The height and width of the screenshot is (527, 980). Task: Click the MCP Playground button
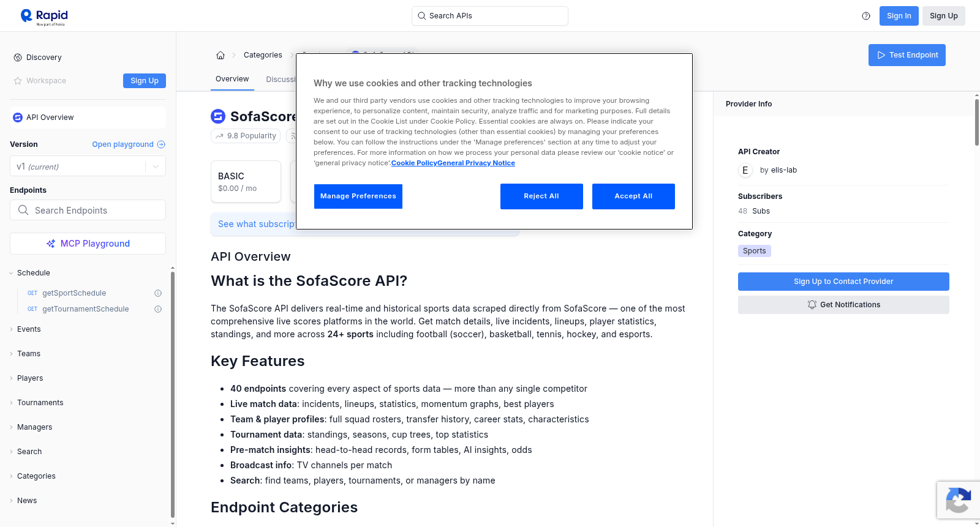click(88, 244)
